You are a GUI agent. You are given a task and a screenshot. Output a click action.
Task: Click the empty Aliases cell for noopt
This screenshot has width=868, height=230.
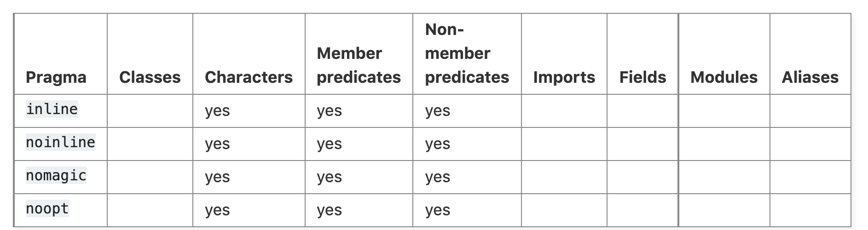(x=810, y=210)
